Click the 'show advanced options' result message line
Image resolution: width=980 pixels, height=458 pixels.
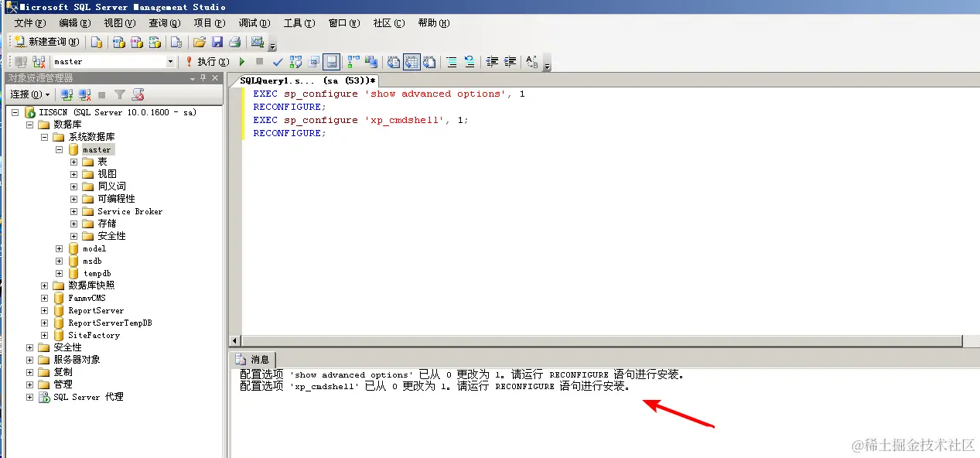(462, 374)
